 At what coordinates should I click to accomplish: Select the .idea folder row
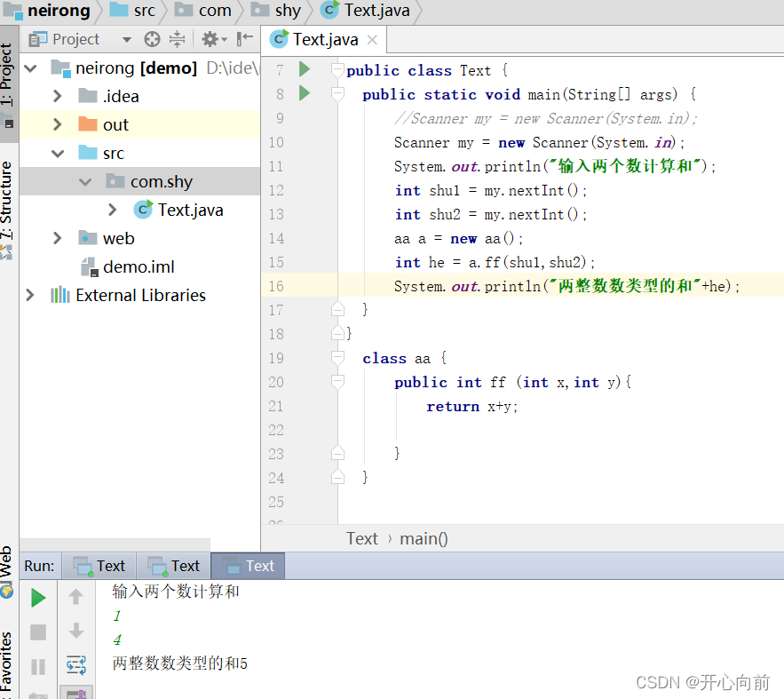pyautogui.click(x=140, y=96)
